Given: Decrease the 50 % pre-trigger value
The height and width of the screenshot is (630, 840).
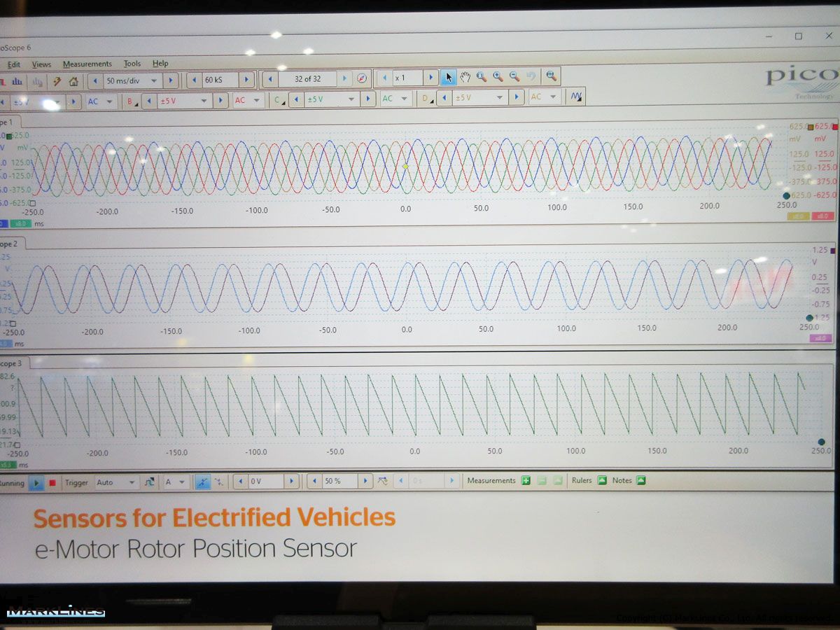Looking at the screenshot, I should tap(314, 482).
